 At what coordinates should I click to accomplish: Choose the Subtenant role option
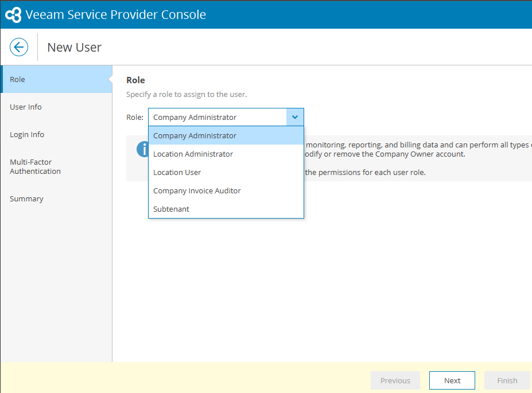tap(226, 209)
